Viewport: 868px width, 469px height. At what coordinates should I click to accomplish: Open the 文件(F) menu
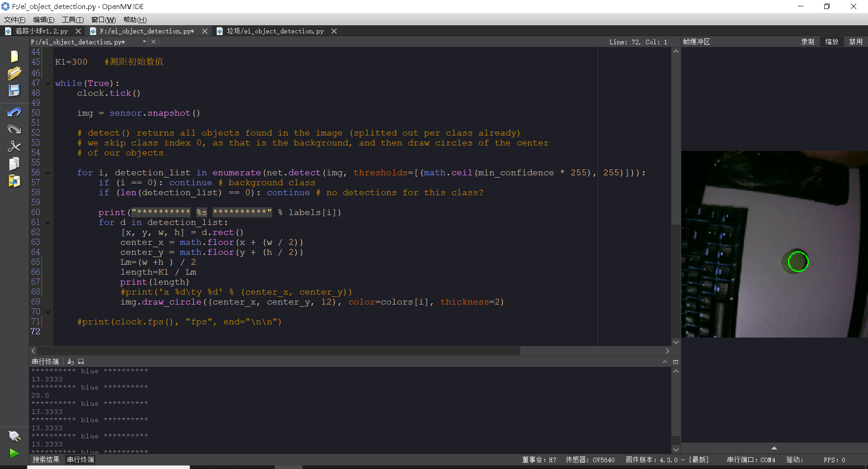tap(15, 19)
